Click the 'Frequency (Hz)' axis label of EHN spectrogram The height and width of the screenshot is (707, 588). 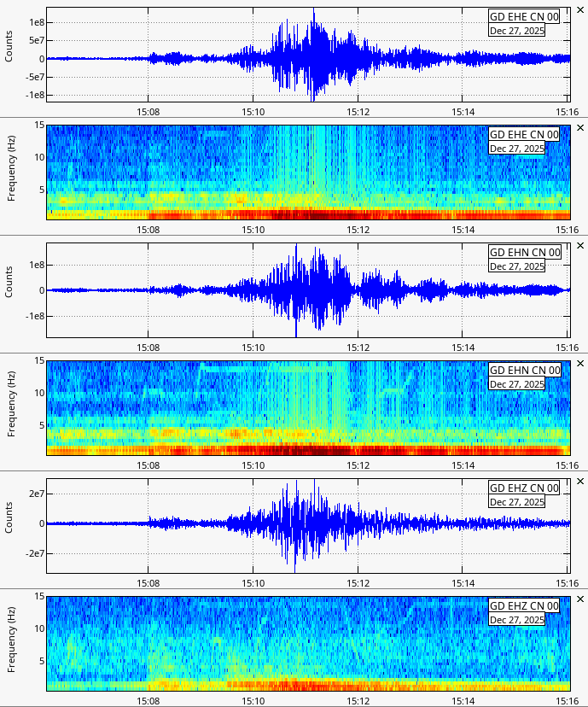pyautogui.click(x=11, y=404)
